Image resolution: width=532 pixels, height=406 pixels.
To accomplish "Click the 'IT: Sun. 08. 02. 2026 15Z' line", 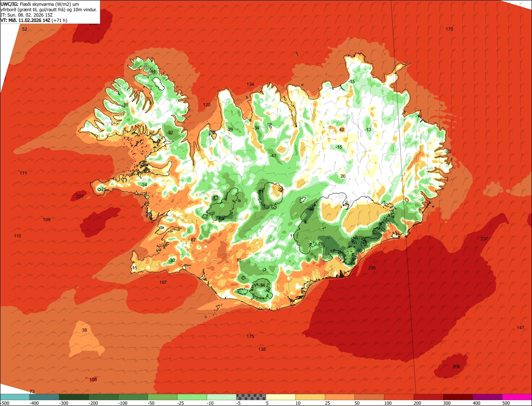I will pos(27,15).
